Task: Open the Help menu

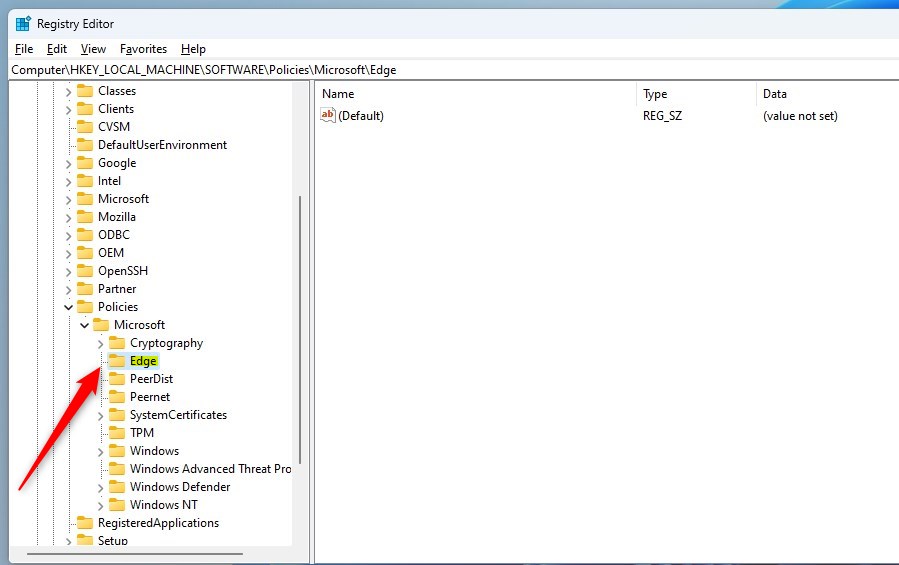Action: pyautogui.click(x=193, y=49)
